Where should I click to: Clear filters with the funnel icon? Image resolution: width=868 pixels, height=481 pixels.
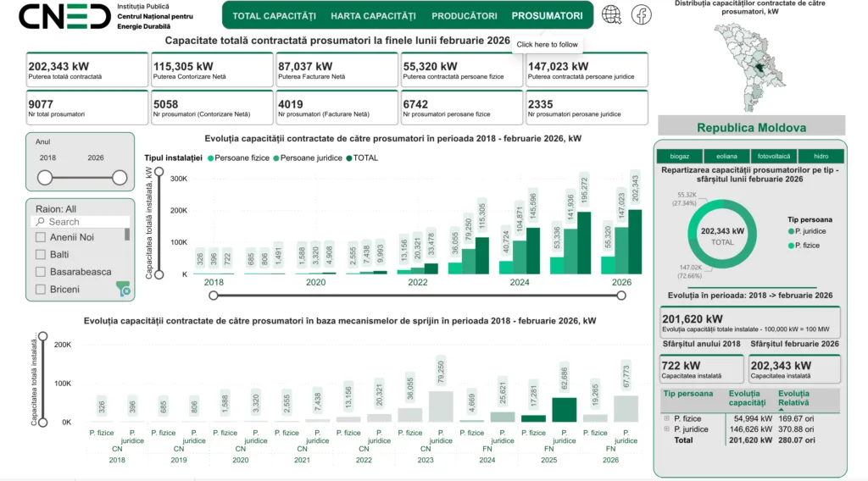124,289
